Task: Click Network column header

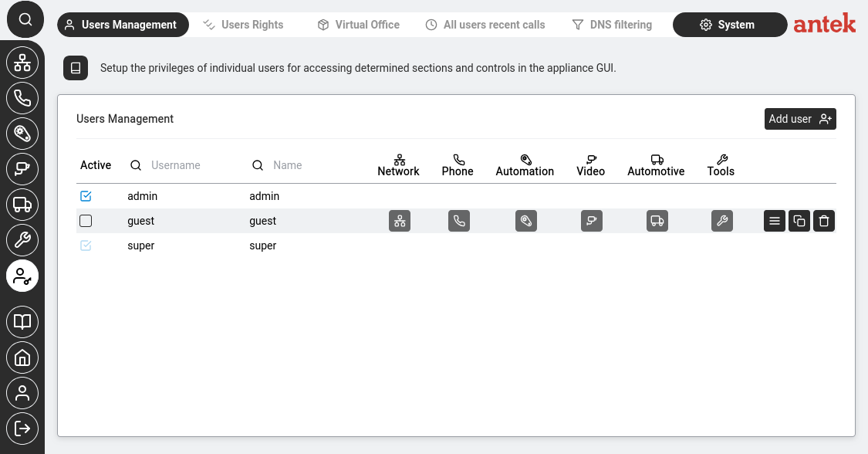Action: (x=399, y=165)
